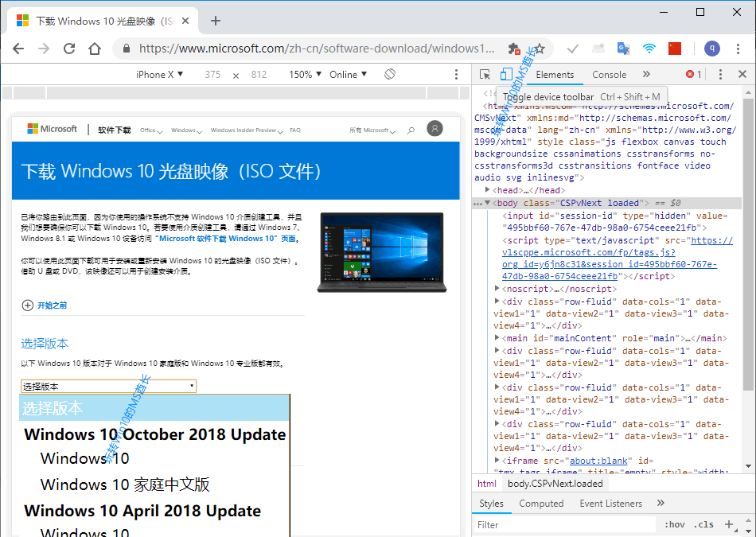Select the html breadcrumb
This screenshot has height=537, width=756.
(486, 484)
